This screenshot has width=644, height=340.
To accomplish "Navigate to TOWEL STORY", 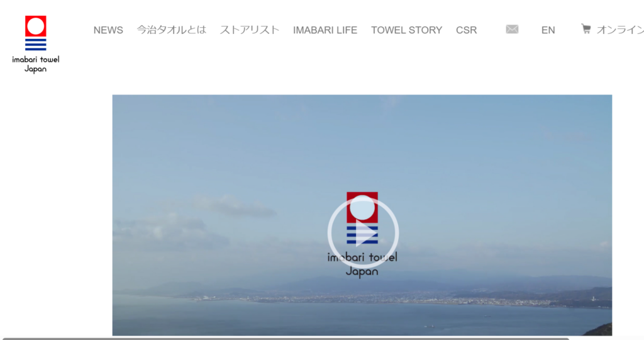I will point(406,30).
